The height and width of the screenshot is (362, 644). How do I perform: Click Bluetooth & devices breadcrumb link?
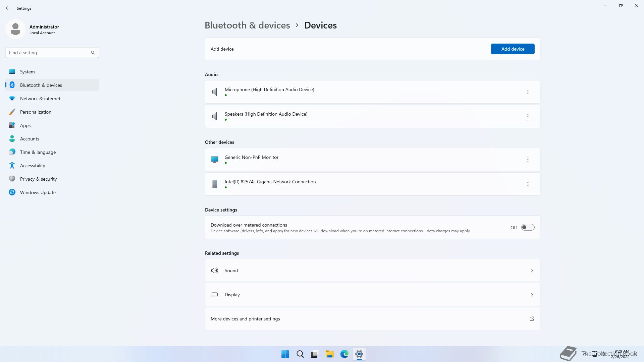pyautogui.click(x=247, y=25)
